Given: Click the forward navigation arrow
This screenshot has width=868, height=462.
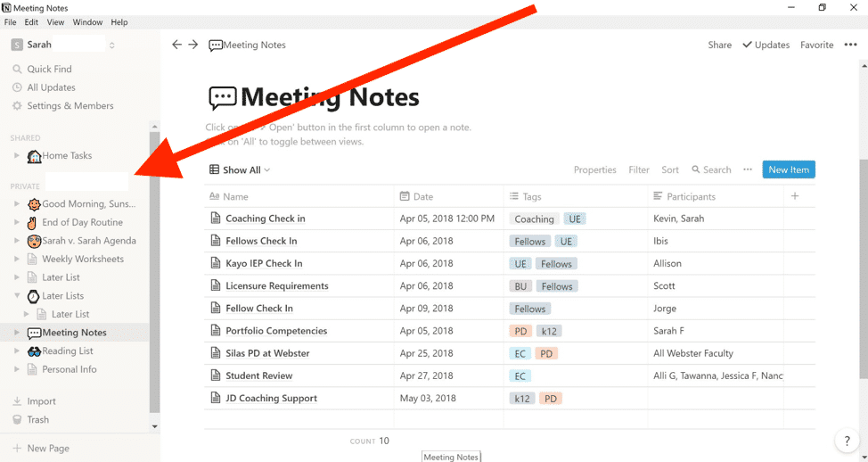Looking at the screenshot, I should (x=192, y=45).
